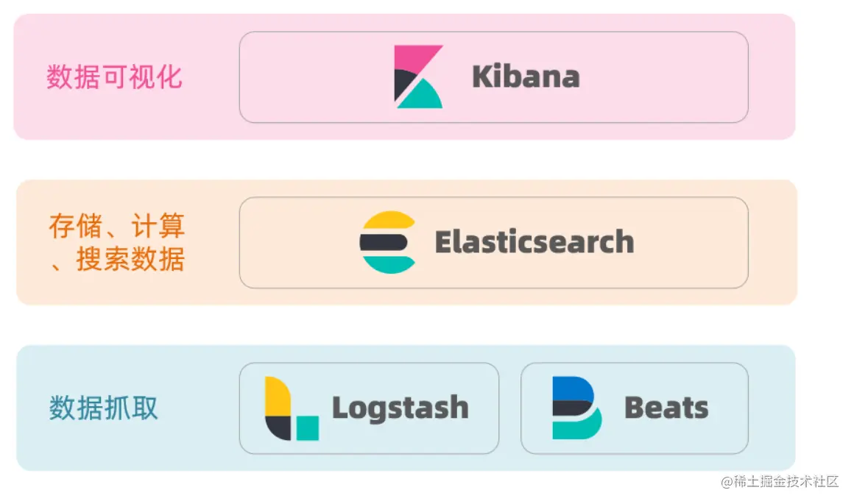The image size is (854, 504).
Task: Click the 数据抓取 label
Action: click(104, 408)
